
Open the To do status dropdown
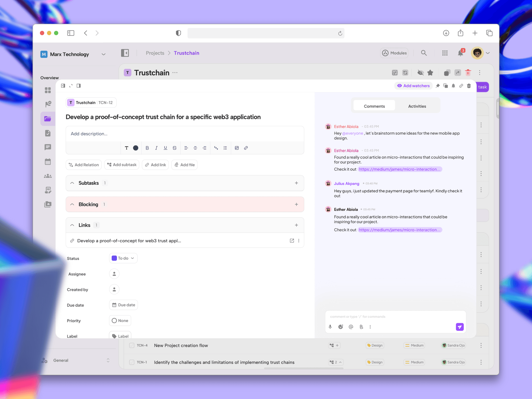point(123,258)
